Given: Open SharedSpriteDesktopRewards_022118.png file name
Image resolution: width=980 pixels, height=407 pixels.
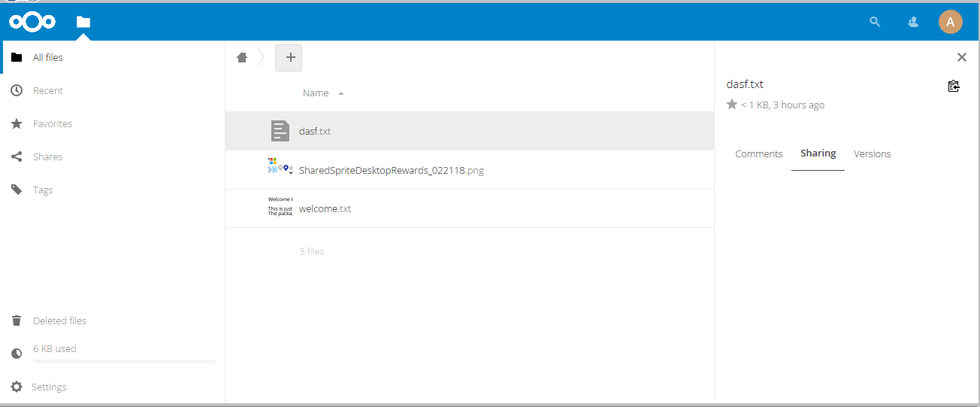Looking at the screenshot, I should (x=392, y=170).
